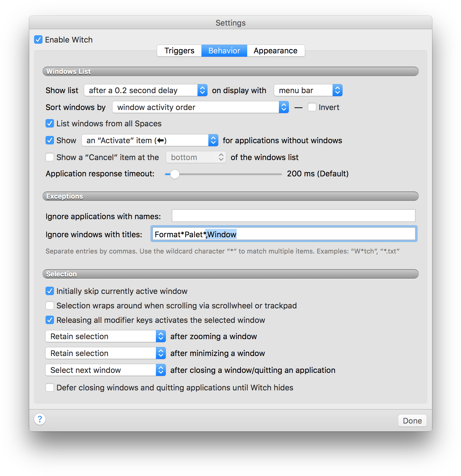The image size is (461, 476).
Task: Toggle Show Activate item checkbox
Action: pos(50,140)
